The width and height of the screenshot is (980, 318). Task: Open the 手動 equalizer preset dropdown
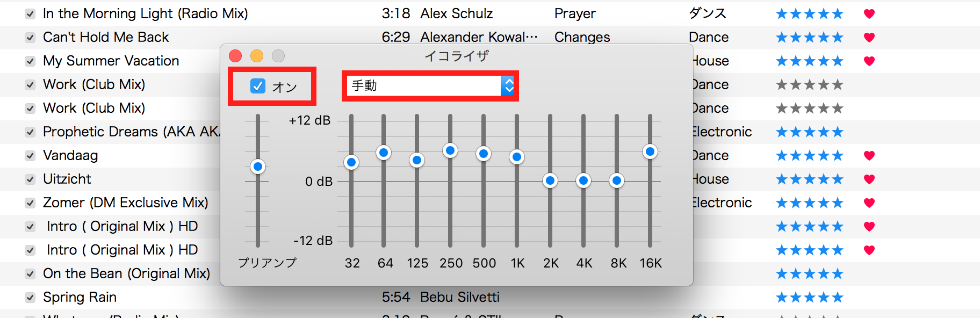[x=424, y=86]
